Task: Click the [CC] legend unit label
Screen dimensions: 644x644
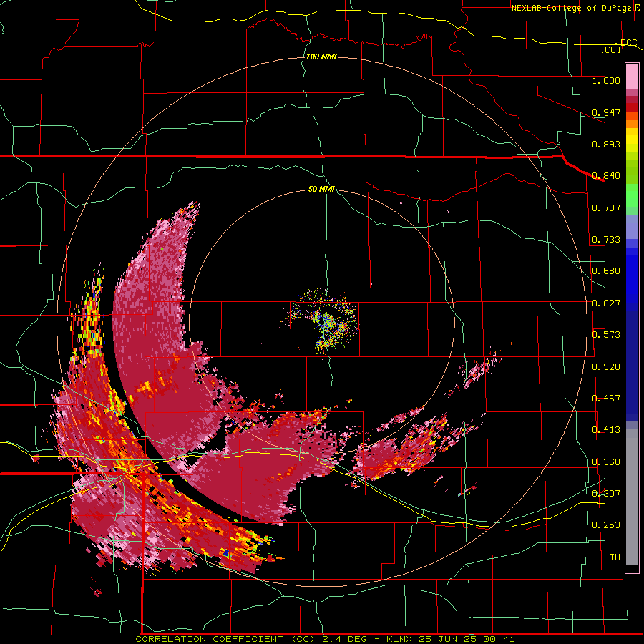Action: coord(611,49)
